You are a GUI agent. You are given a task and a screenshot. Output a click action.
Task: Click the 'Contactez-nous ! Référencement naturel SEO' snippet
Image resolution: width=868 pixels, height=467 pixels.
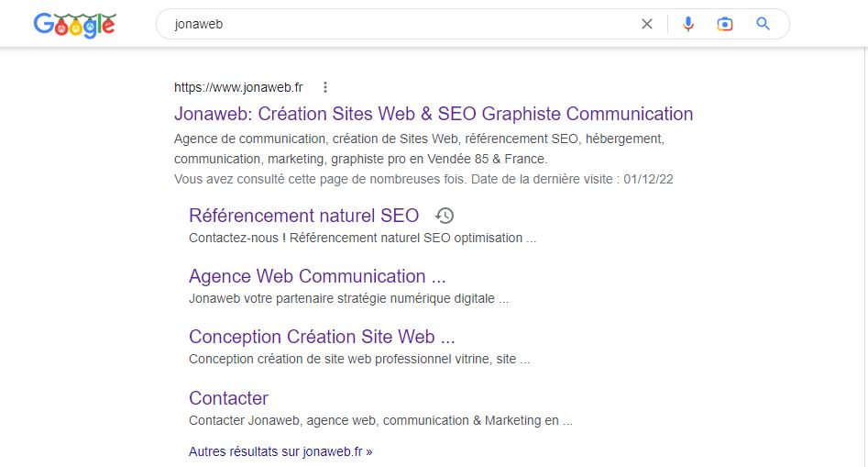click(363, 238)
